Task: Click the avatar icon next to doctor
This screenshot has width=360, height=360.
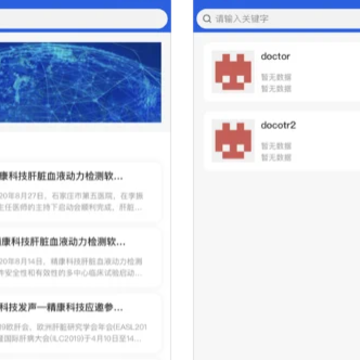Action: [x=233, y=72]
